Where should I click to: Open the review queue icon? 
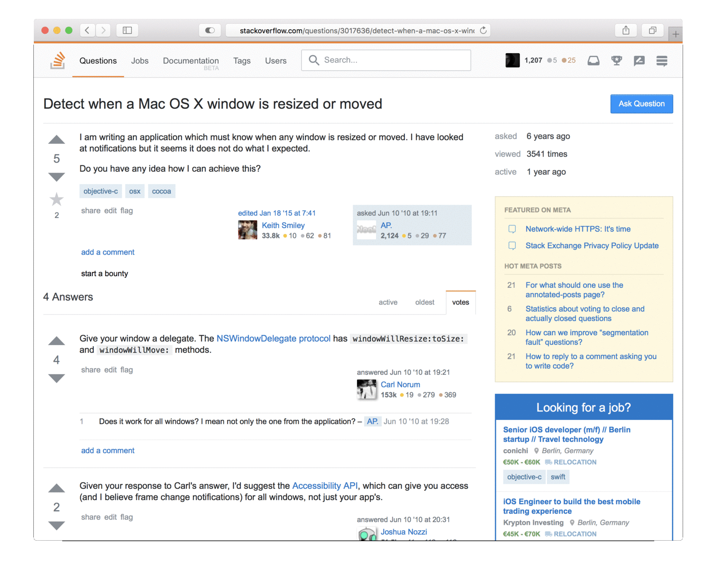coord(639,60)
